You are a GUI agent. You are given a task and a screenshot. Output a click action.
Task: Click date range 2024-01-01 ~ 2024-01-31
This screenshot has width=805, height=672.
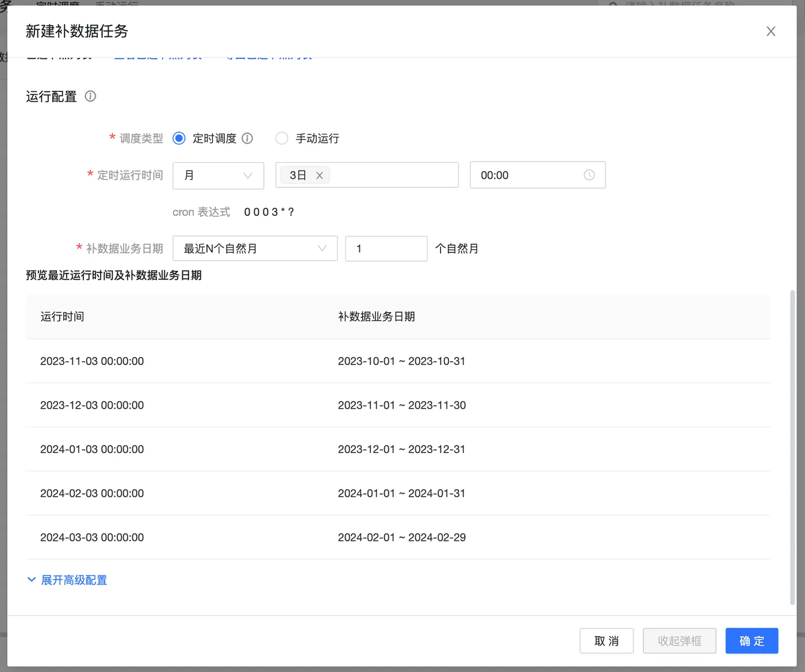pyautogui.click(x=402, y=493)
